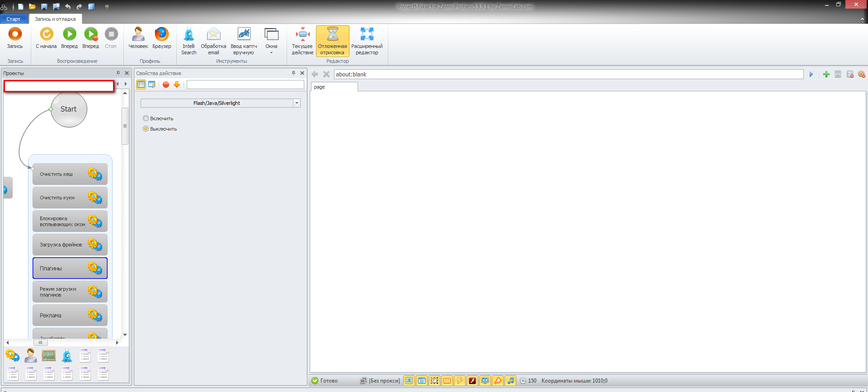Toggle sound with the music note icon
This screenshot has width=868, height=392.
510,381
